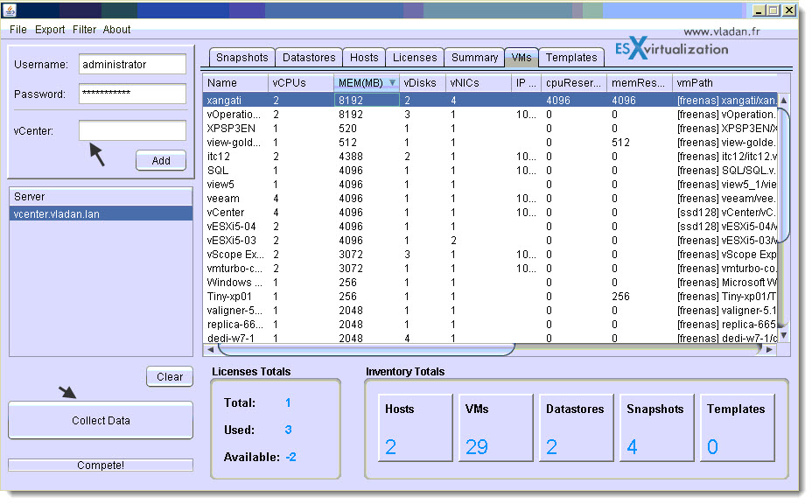Click the Clear button
This screenshot has width=812, height=504.
[x=170, y=376]
